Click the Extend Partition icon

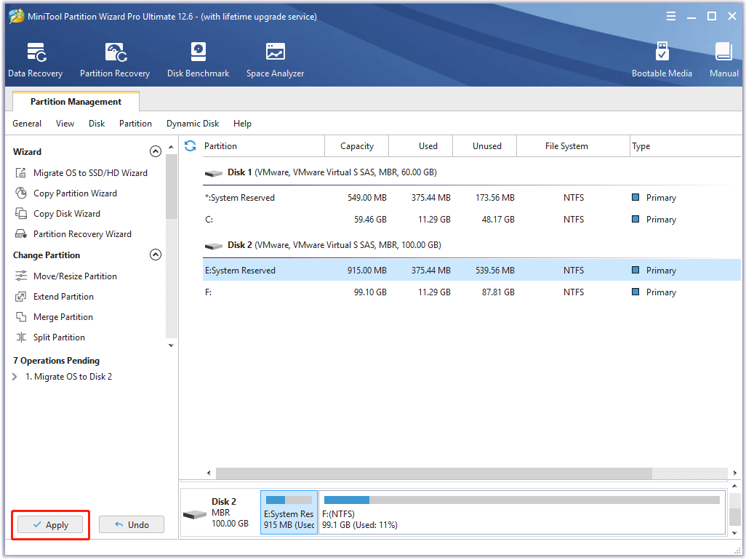tap(21, 297)
